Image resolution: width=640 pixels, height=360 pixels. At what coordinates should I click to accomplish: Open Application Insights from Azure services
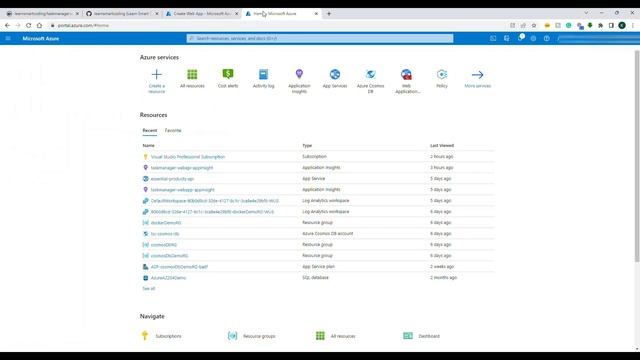299,81
